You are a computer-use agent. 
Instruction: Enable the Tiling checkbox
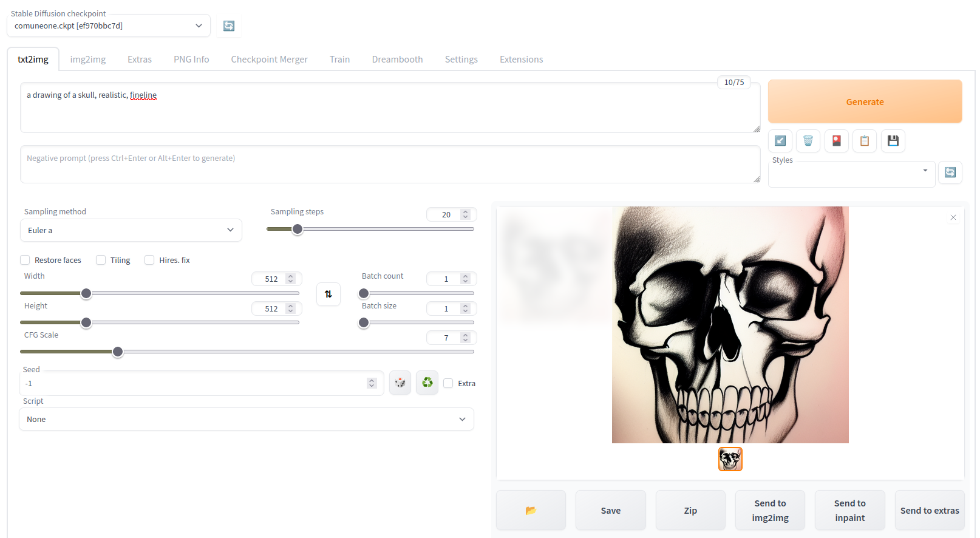pos(101,260)
